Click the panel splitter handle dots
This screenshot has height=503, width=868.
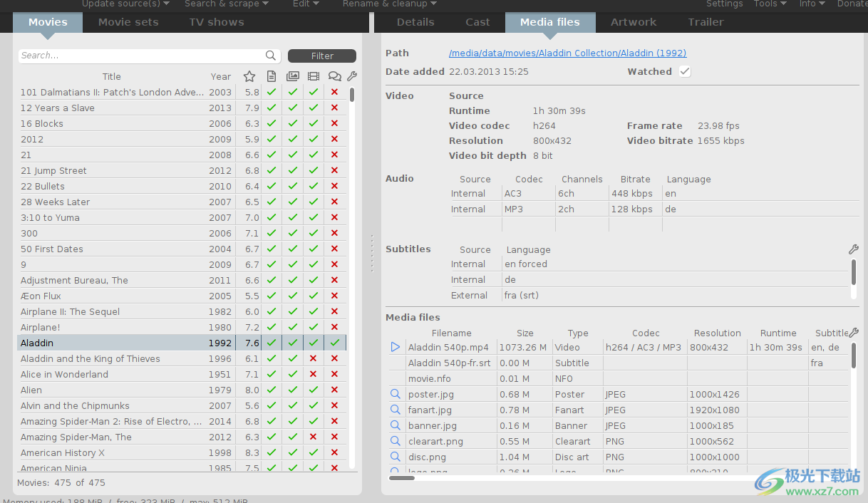371,253
